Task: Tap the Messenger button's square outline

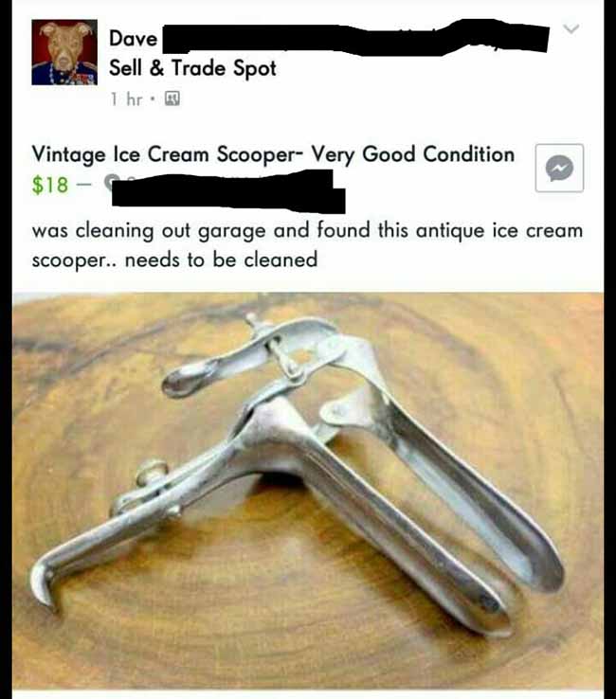Action: 559,168
